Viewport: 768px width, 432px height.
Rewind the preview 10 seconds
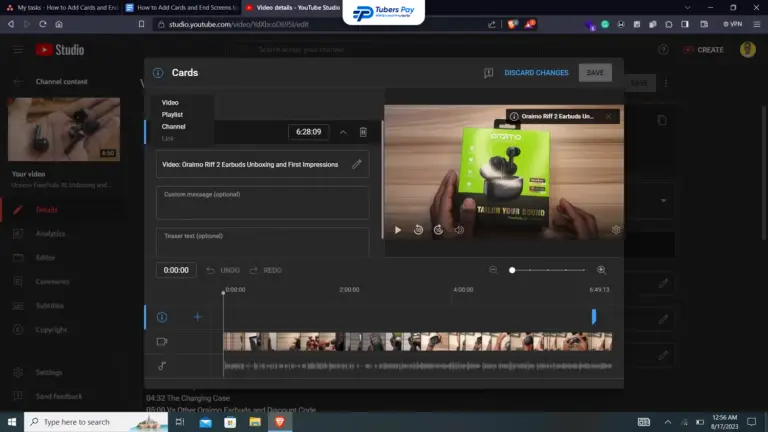418,230
